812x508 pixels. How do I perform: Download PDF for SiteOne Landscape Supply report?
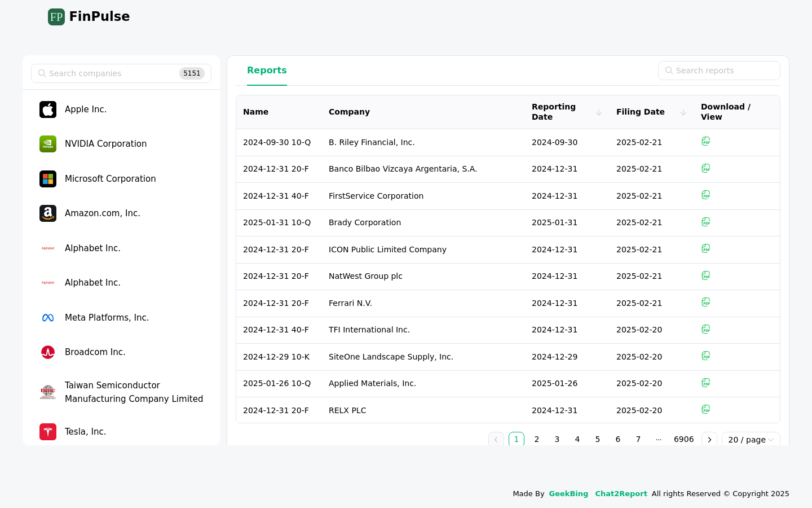coord(705,356)
